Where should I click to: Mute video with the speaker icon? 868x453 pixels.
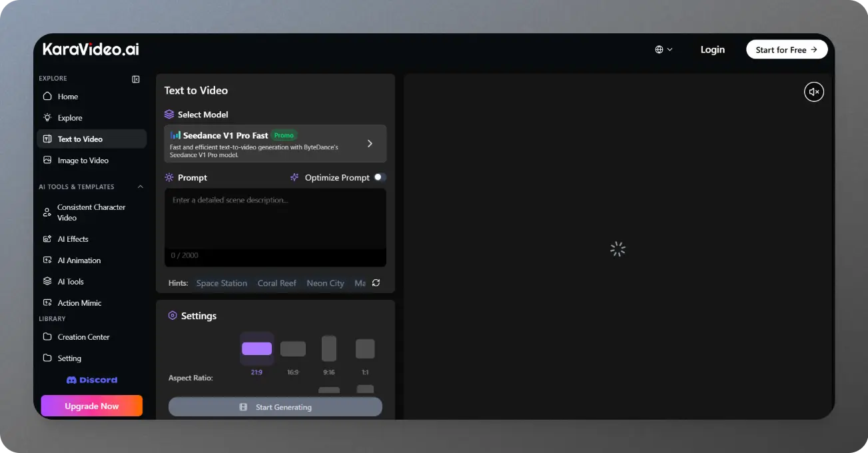(x=813, y=92)
